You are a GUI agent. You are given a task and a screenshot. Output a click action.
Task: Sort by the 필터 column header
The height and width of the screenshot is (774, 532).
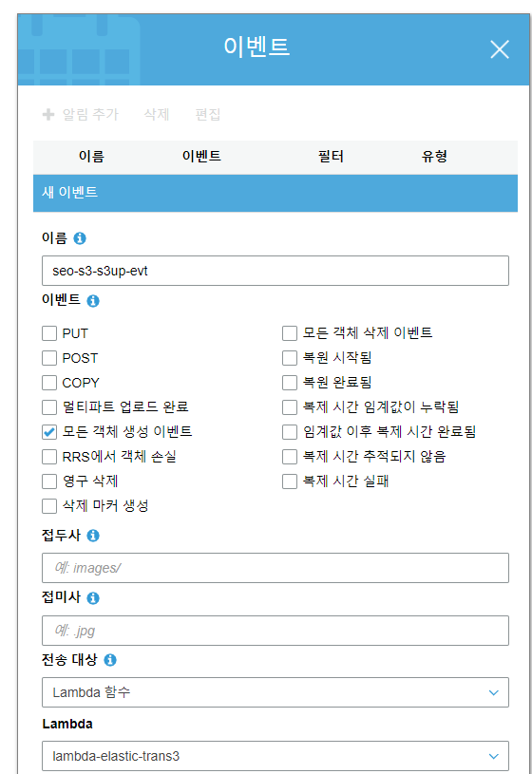tap(331, 157)
